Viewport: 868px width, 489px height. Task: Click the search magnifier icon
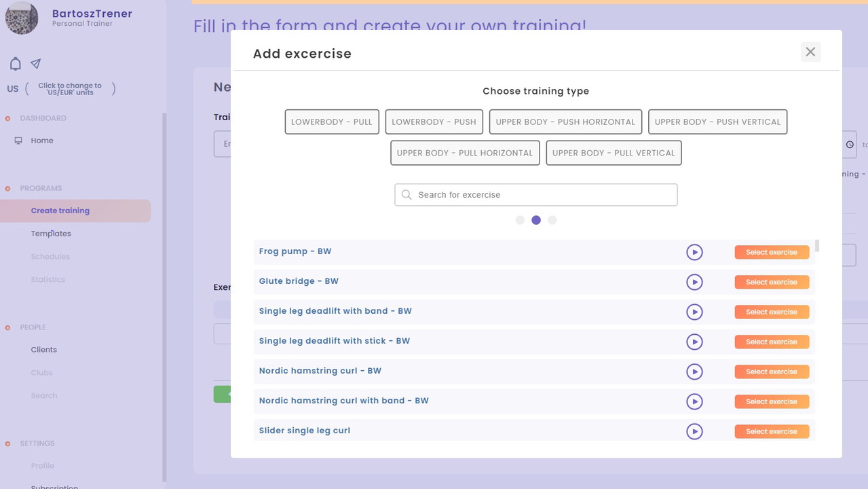tap(407, 195)
